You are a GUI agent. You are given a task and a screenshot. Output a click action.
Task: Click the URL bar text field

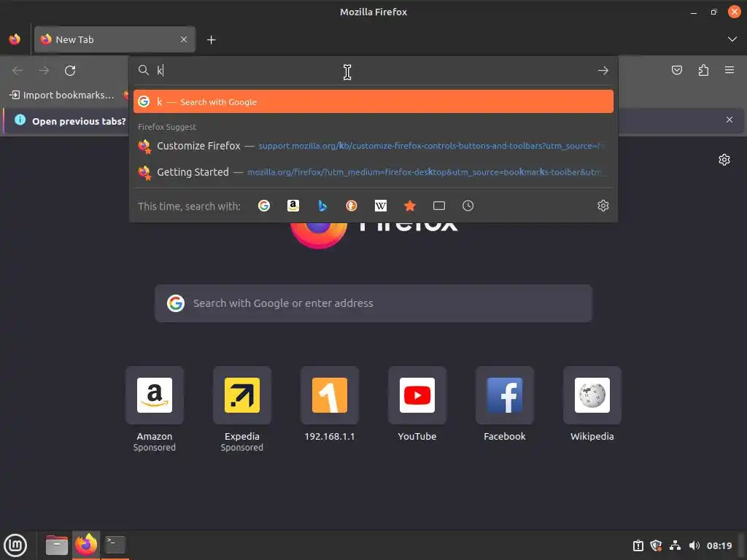[374, 71]
